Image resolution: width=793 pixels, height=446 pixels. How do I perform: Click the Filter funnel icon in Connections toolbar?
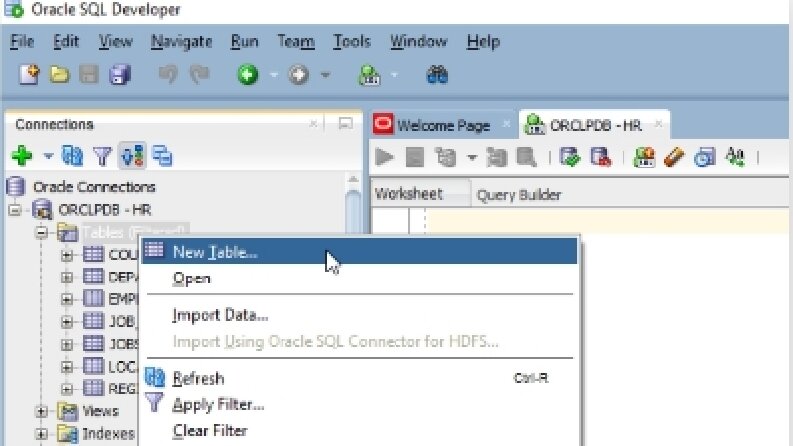[103, 156]
